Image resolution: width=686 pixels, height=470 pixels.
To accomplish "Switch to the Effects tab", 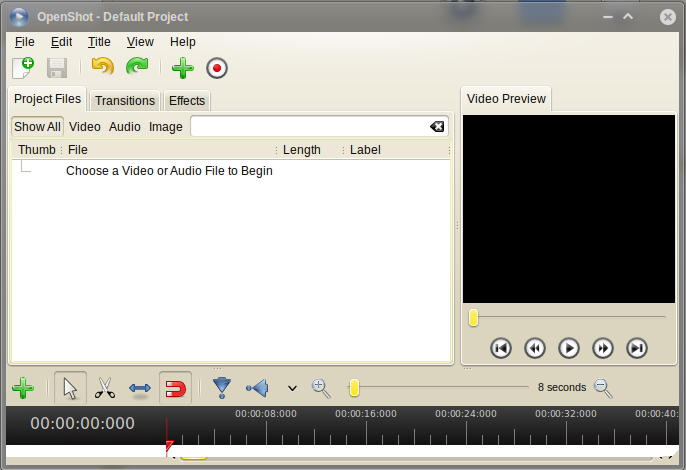I will point(187,100).
